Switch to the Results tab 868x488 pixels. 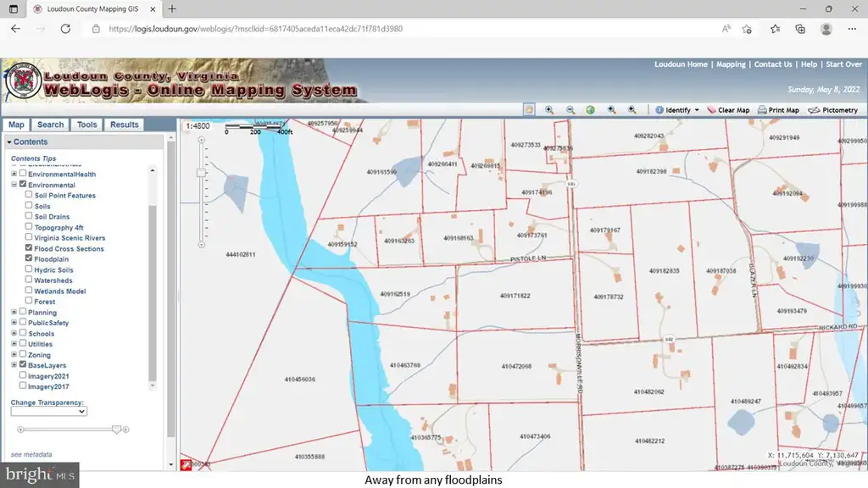[124, 125]
